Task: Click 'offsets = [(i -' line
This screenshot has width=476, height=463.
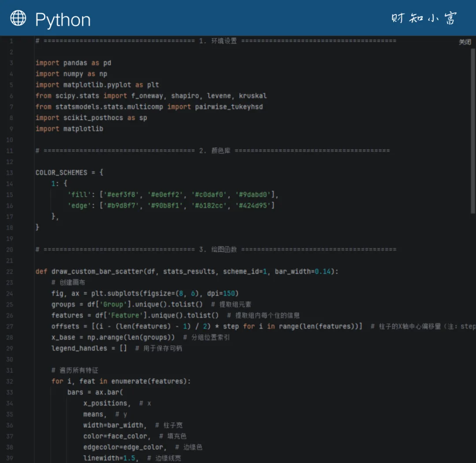Action: pyautogui.click(x=207, y=326)
